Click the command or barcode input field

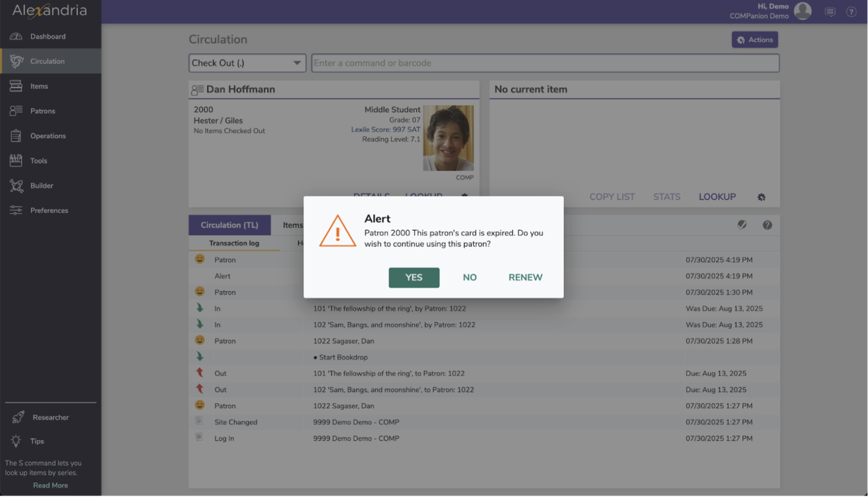[545, 63]
